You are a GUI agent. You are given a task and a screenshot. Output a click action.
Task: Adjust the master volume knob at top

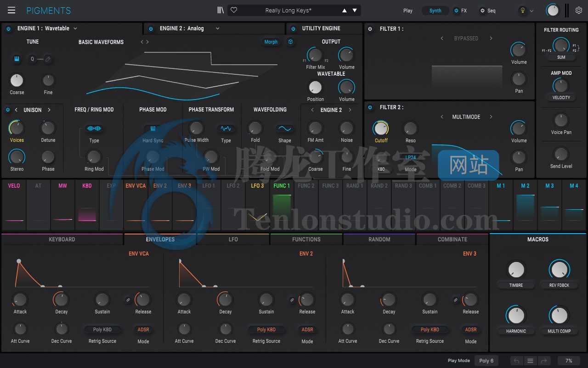pyautogui.click(x=553, y=10)
